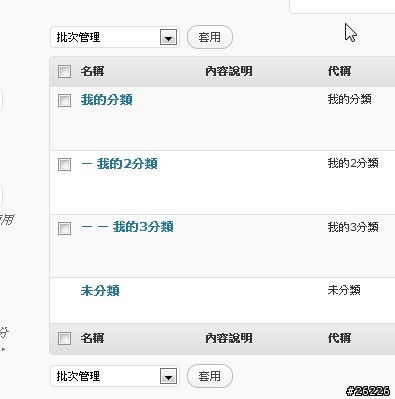The height and width of the screenshot is (399, 395).
Task: Open the 我的分類 category link
Action: (x=107, y=100)
